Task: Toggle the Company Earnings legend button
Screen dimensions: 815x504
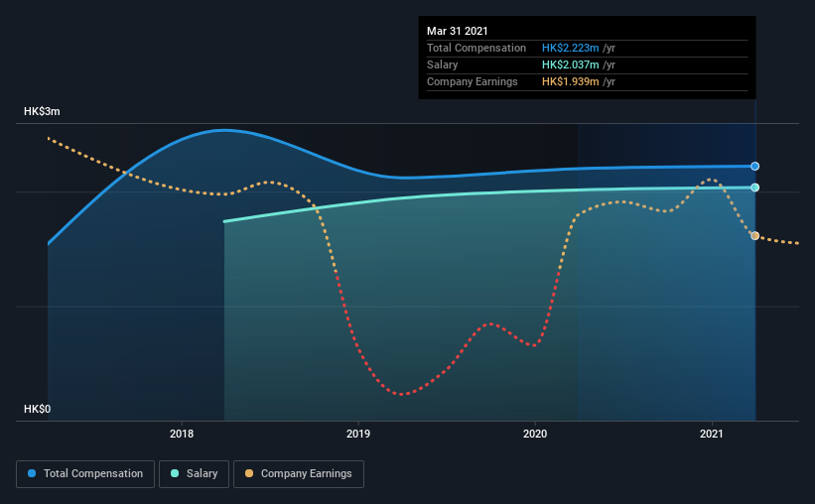Action: tap(299, 474)
